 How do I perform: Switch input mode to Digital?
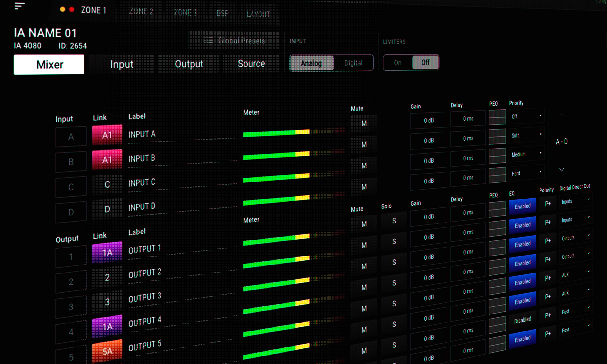[353, 63]
